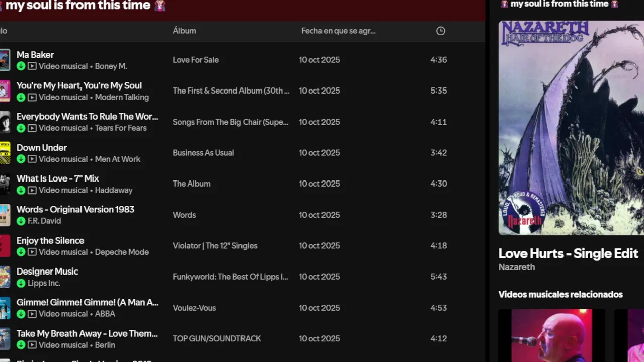Image resolution: width=644 pixels, height=362 pixels.
Task: Open Funkyworld: The Best Of Lipps album
Action: pos(230,277)
